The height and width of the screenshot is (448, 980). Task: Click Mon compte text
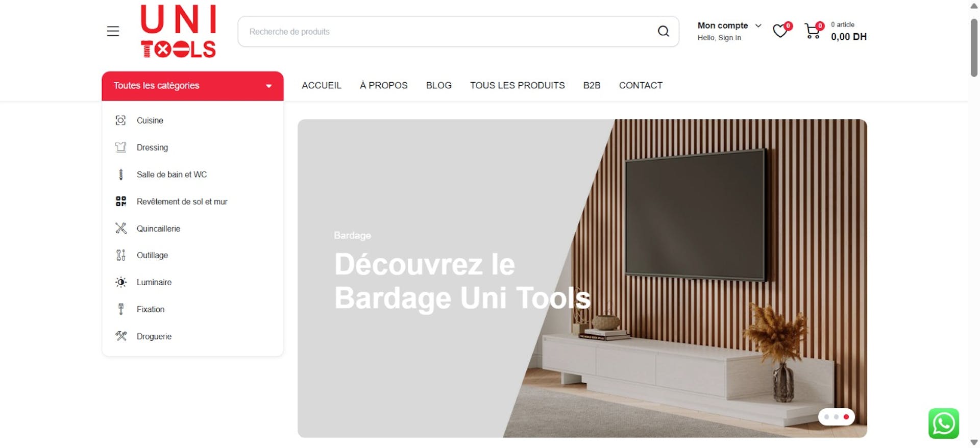coord(723,26)
